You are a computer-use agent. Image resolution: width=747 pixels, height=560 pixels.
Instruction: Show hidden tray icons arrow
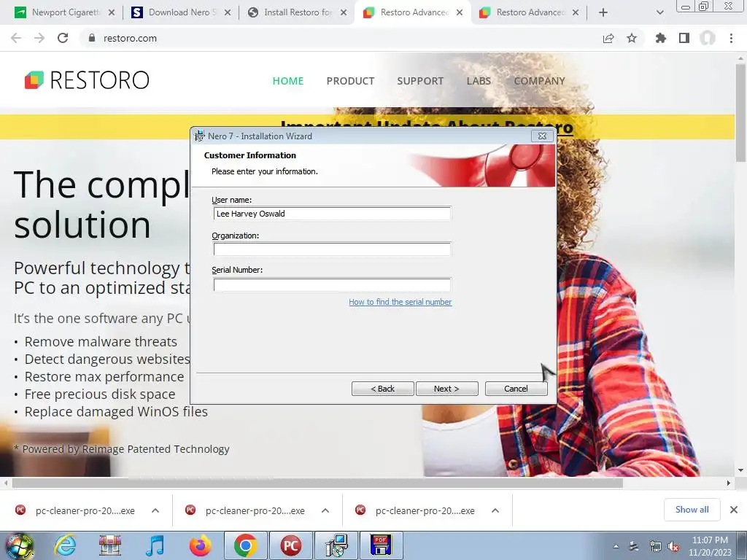coord(616,547)
